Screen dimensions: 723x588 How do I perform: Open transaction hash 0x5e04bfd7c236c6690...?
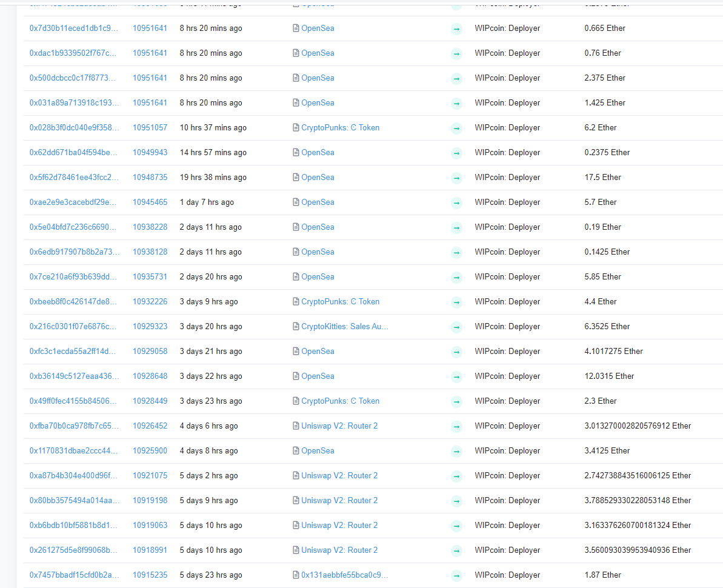73,227
